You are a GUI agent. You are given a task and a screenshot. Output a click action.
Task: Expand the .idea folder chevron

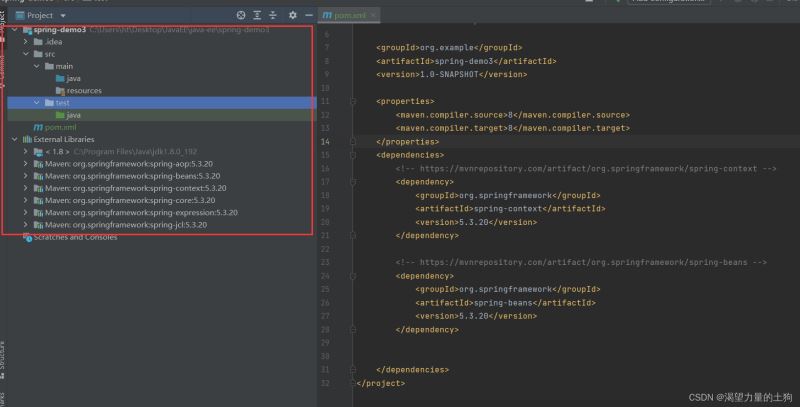[x=26, y=42]
